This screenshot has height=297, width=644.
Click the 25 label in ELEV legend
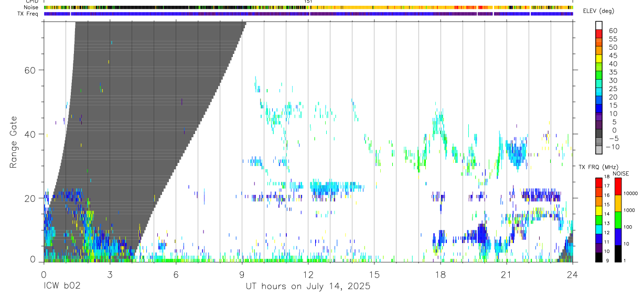click(612, 89)
